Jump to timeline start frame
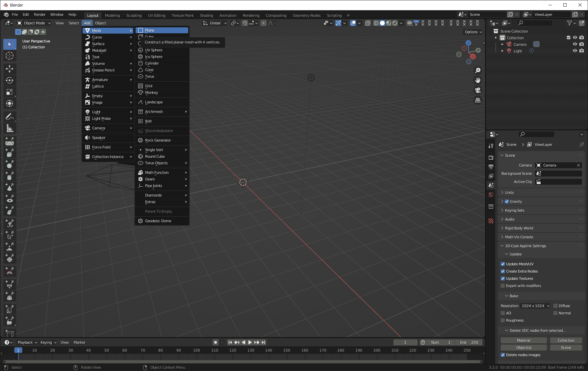Viewport: 588px width, 371px height. coord(230,342)
